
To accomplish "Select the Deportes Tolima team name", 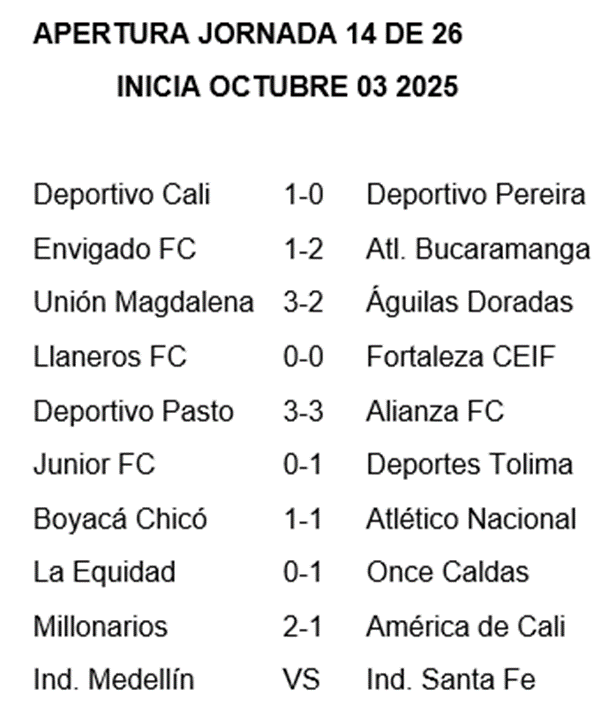I will [x=470, y=465].
